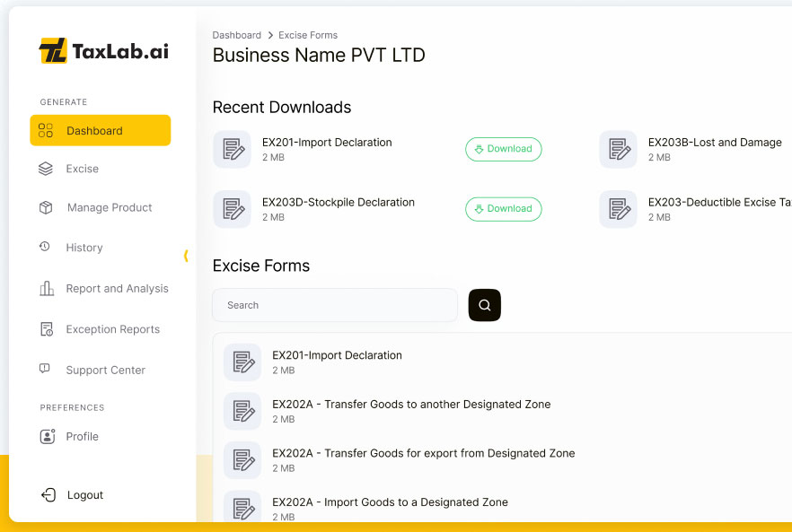Click the Logout door icon
This screenshot has height=532, width=792.
point(48,495)
